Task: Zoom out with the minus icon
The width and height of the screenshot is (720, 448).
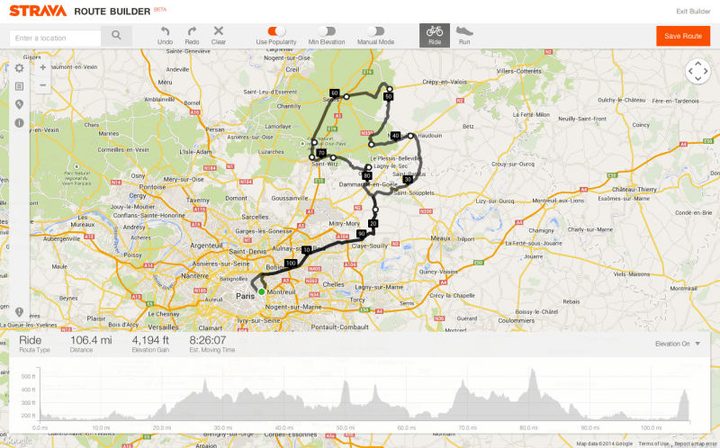Action: click(43, 85)
